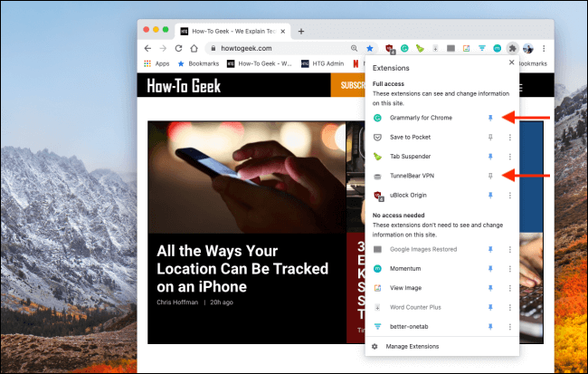Select View Image in the extensions list

point(405,289)
